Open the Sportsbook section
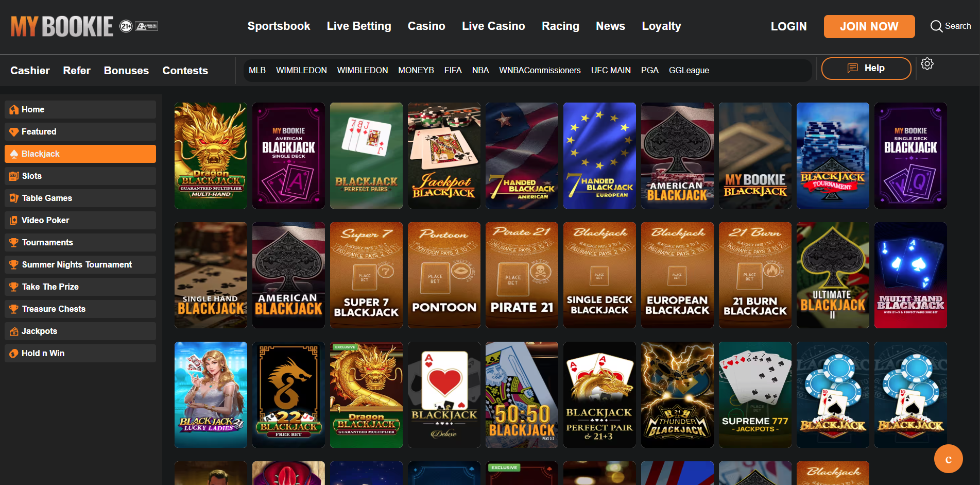Image resolution: width=980 pixels, height=485 pixels. (279, 26)
